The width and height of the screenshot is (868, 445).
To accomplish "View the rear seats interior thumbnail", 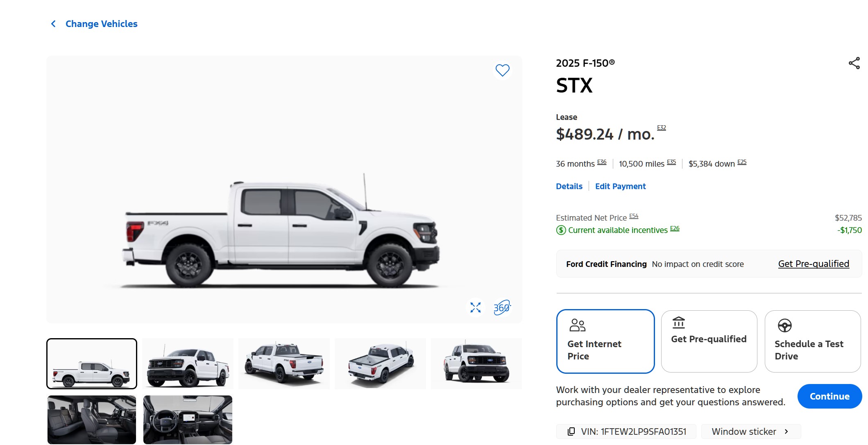I will (92, 420).
